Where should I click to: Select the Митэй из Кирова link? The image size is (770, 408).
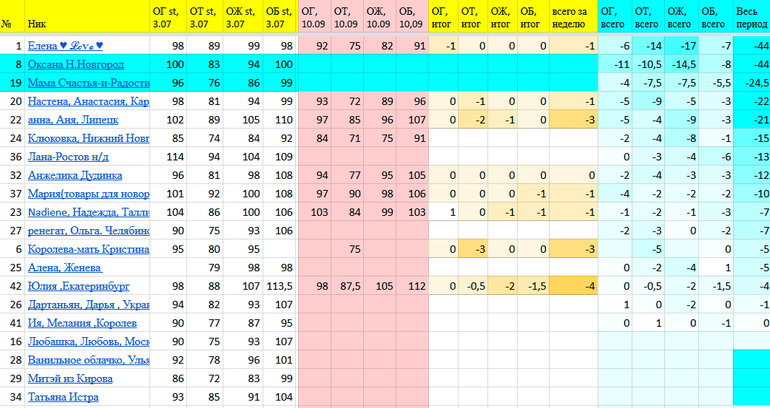71,378
